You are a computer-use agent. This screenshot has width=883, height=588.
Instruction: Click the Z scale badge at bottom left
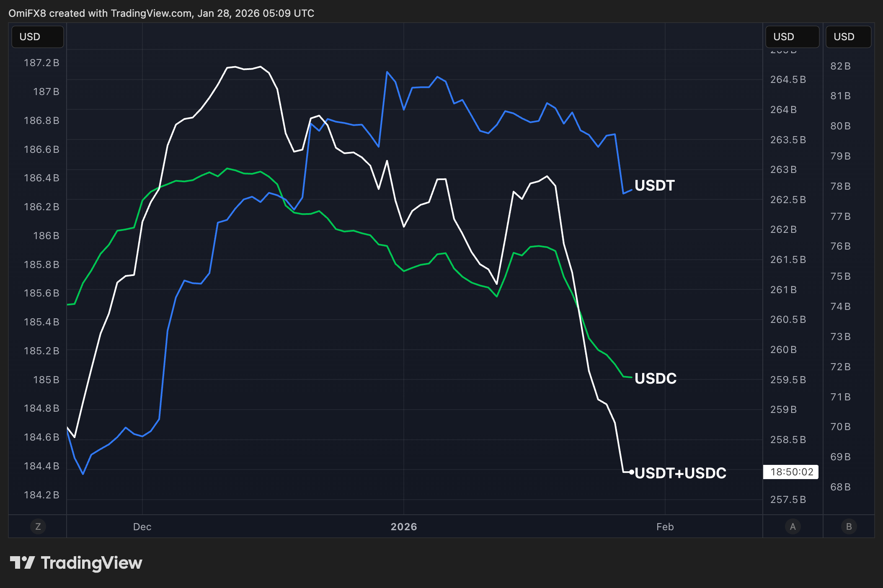(x=38, y=526)
